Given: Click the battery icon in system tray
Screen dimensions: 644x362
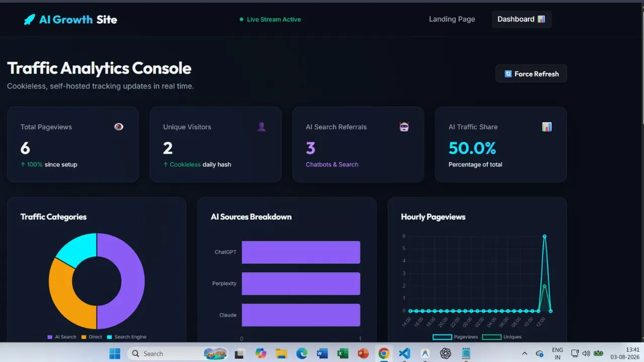Looking at the screenshot, I should (x=598, y=353).
